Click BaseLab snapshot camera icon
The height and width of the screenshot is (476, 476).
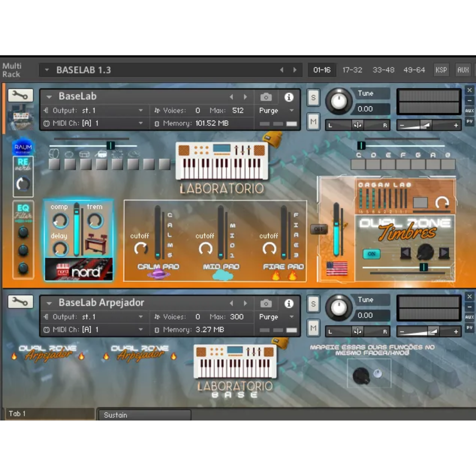[266, 97]
